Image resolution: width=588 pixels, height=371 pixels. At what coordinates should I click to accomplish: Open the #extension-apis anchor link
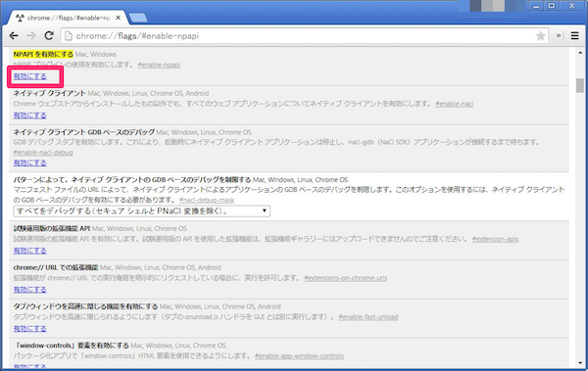495,239
